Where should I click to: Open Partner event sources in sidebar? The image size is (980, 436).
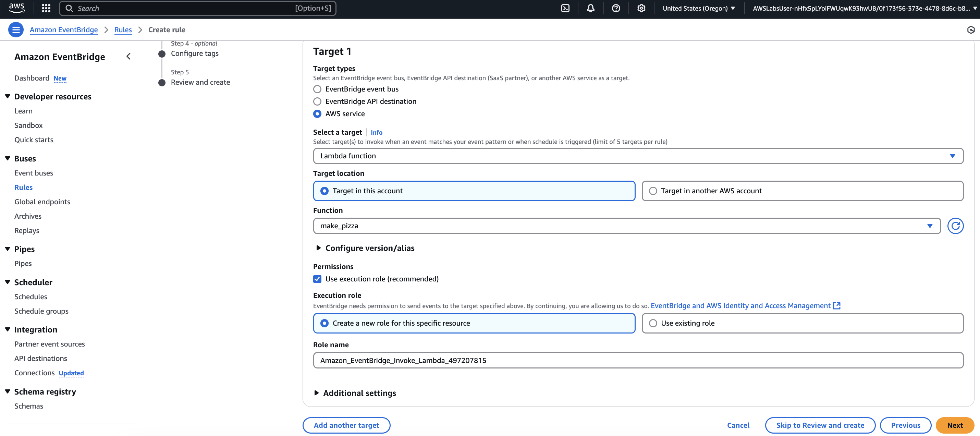tap(50, 344)
